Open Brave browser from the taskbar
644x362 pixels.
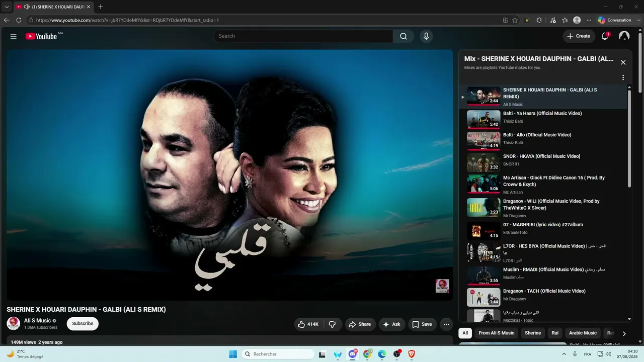(412, 354)
